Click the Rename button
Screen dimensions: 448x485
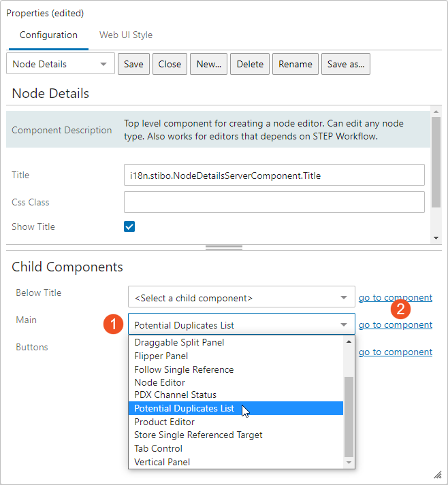pyautogui.click(x=295, y=64)
